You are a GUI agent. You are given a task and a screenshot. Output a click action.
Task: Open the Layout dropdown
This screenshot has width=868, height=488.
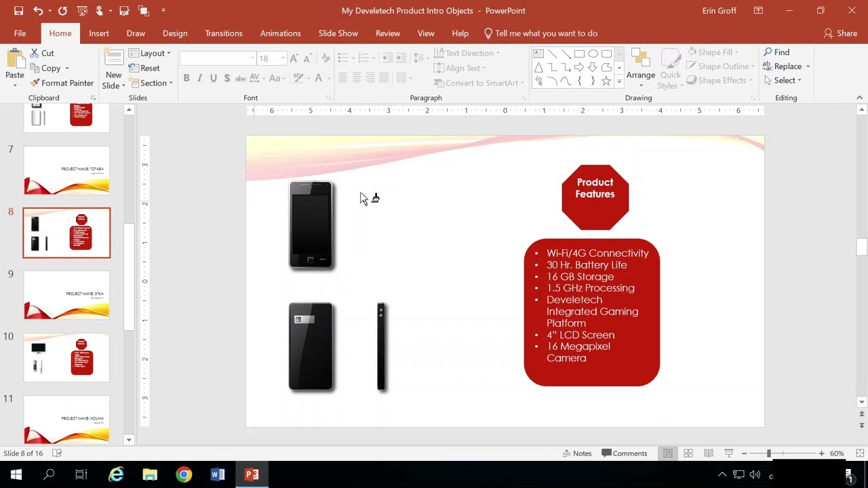[150, 53]
